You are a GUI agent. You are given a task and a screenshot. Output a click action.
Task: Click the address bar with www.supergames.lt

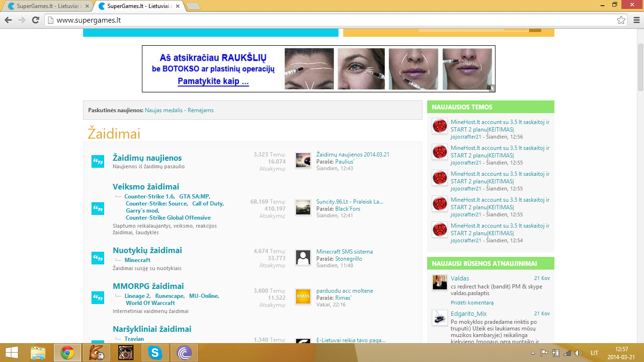point(330,20)
